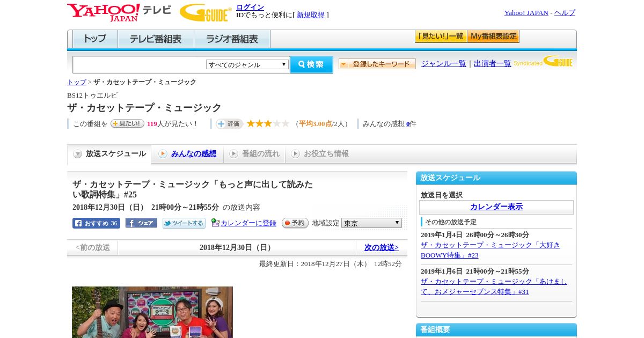Focus the program search input field
This screenshot has width=644, height=338.
pos(140,64)
